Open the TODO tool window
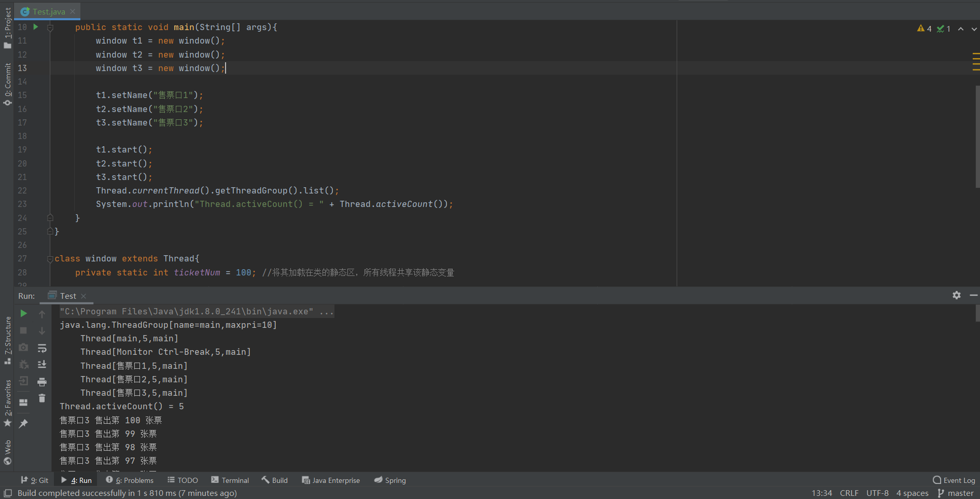Viewport: 980px width, 499px height. pos(183,480)
